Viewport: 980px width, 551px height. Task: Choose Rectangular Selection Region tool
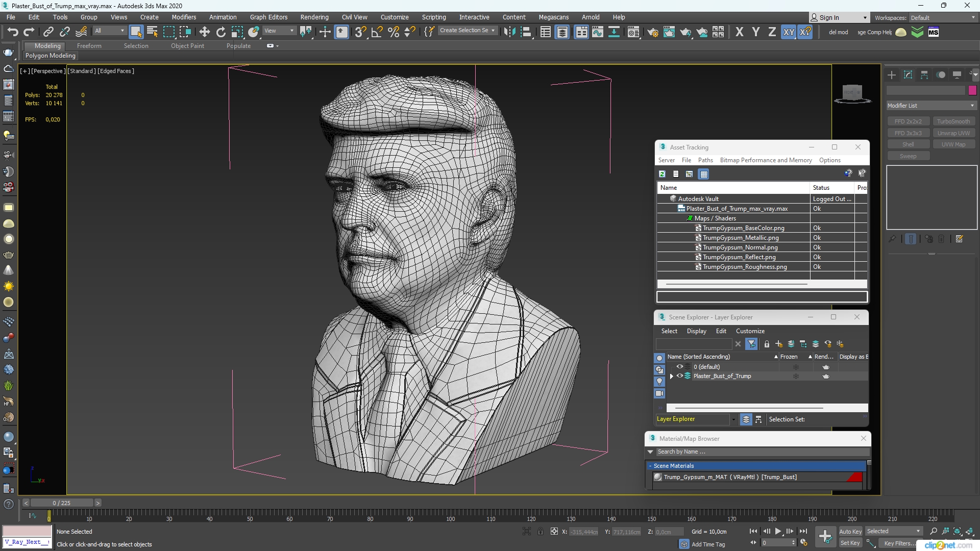click(169, 32)
